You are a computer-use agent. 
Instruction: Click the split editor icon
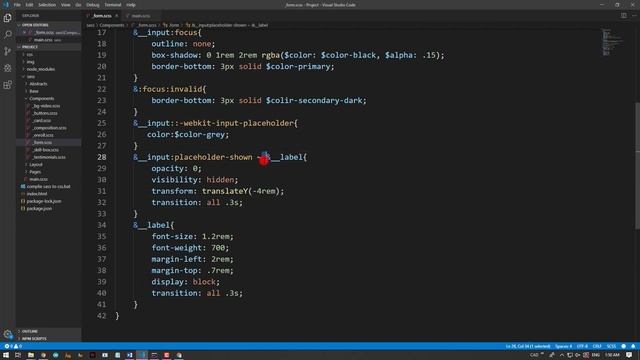point(624,16)
